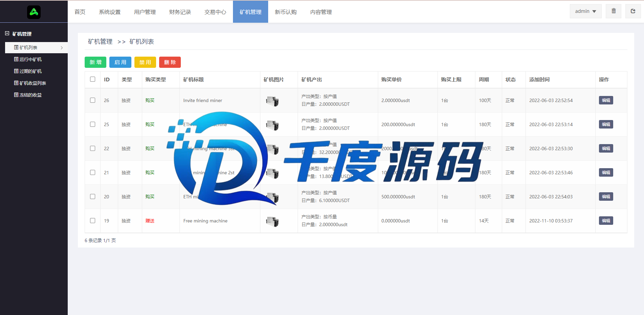Open 财务记录 top menu
Screen dimensions: 644x315
pyautogui.click(x=180, y=12)
